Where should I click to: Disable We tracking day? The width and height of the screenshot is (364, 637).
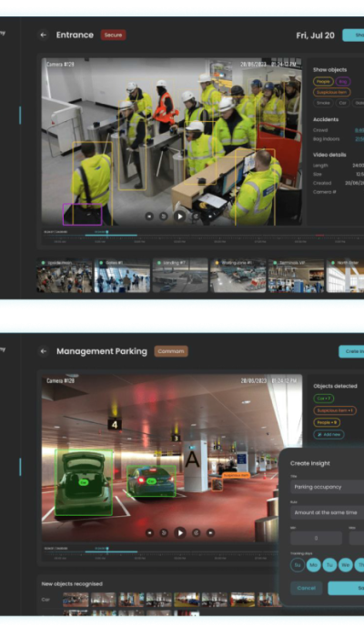(x=345, y=565)
